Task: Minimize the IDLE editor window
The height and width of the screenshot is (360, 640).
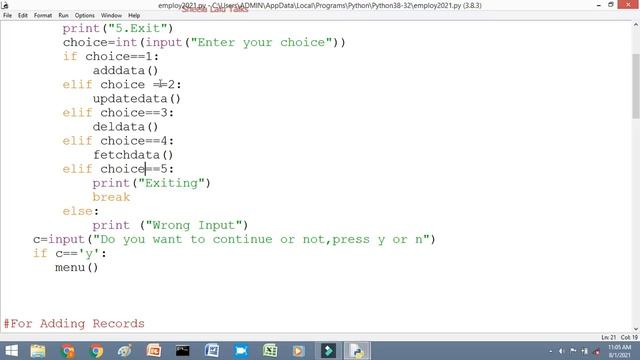Action: click(598, 5)
